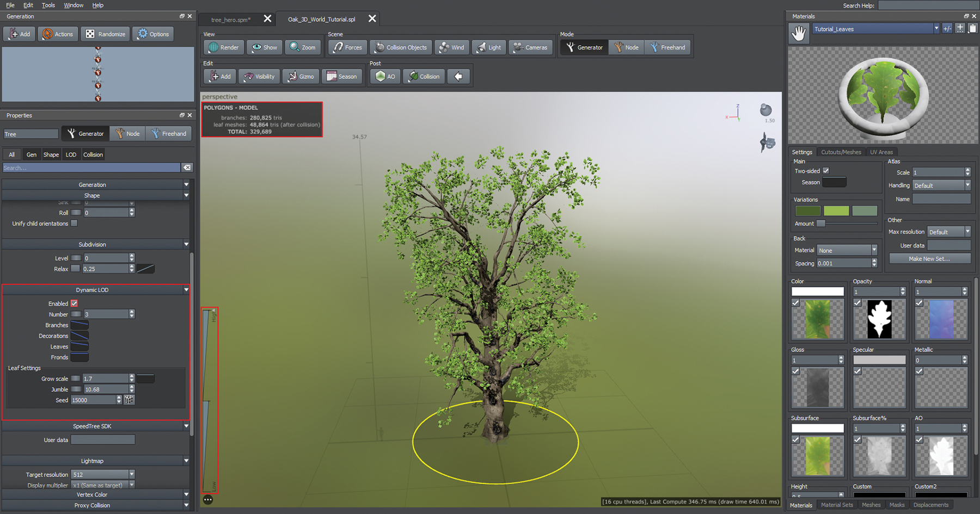Toggle the AO map checkbox

click(919, 439)
